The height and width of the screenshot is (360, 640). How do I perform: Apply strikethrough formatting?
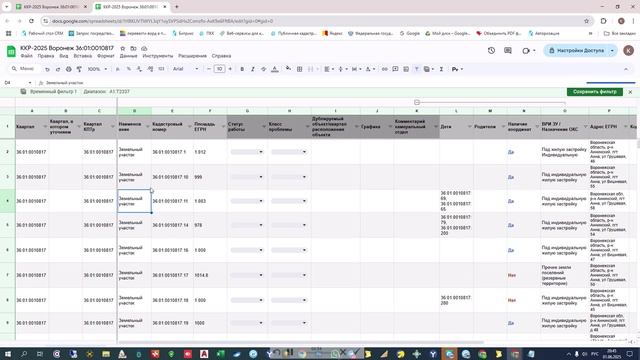click(264, 69)
